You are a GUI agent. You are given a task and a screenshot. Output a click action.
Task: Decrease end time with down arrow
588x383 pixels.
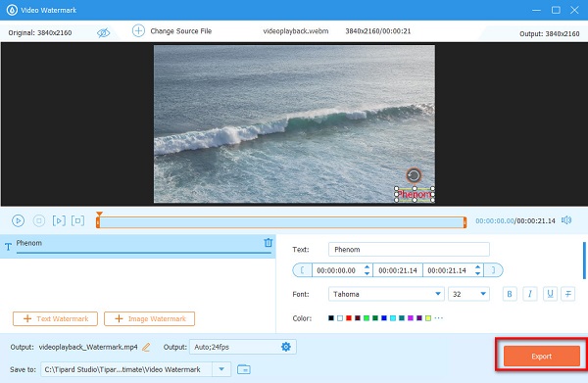click(478, 273)
